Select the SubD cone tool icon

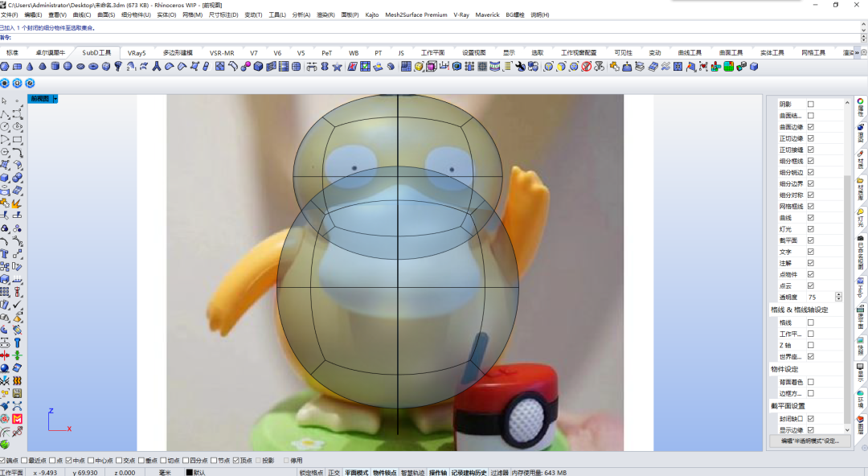30,67
